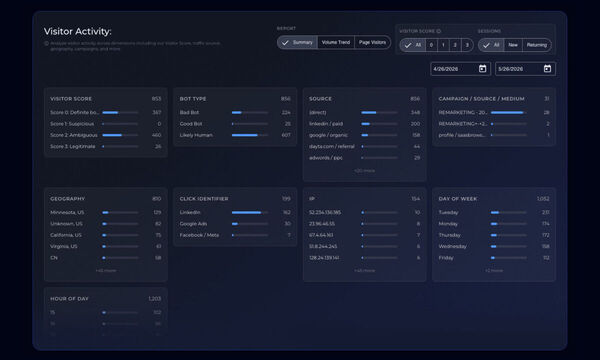Click the Bot Type card heading
This screenshot has height=360, width=600.
click(193, 99)
